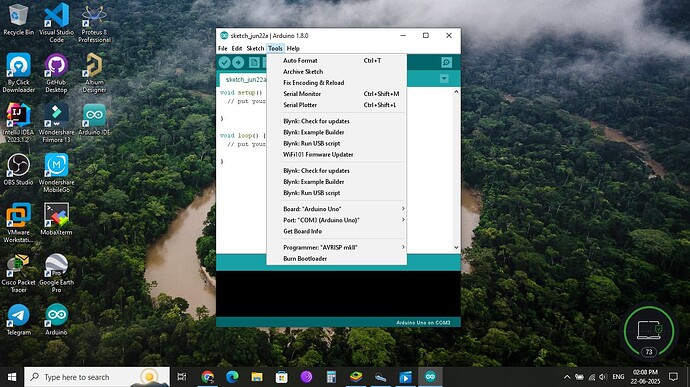Viewport: 690px width, 387px height.
Task: Expand the Board "Arduino Uno" submenu
Action: coord(336,209)
